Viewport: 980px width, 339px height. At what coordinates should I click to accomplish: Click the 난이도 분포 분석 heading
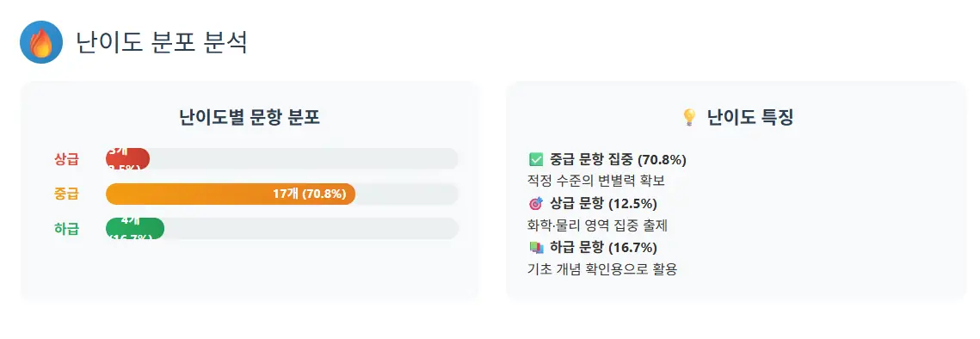[x=161, y=42]
